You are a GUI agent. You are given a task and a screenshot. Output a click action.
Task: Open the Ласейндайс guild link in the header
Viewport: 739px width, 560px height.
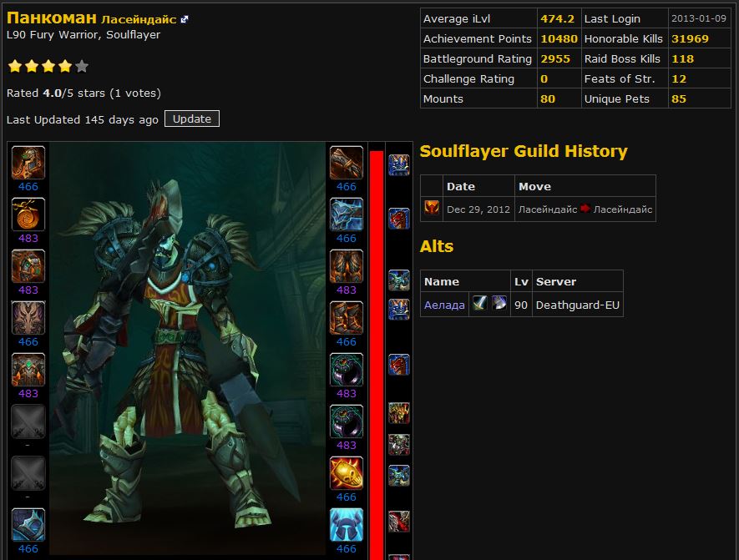tap(139, 19)
